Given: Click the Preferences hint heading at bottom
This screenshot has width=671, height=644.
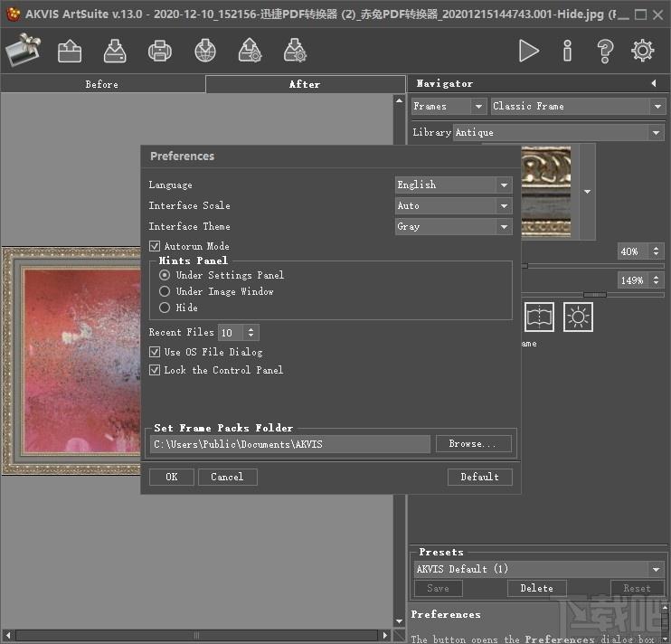Looking at the screenshot, I should 446,614.
